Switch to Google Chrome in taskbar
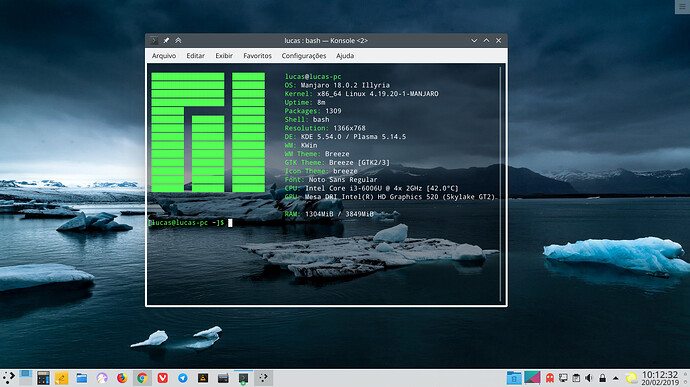This screenshot has width=690, height=387. (142, 378)
